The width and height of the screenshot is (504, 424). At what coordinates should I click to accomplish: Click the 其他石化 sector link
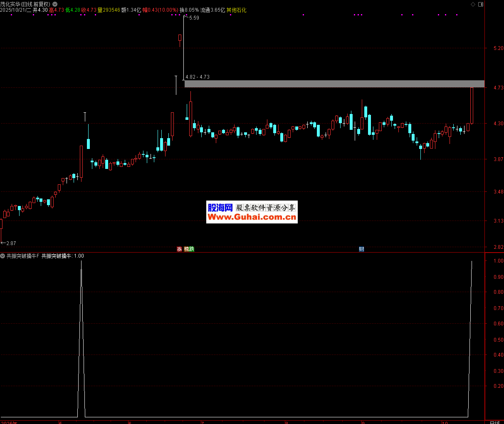(236, 10)
